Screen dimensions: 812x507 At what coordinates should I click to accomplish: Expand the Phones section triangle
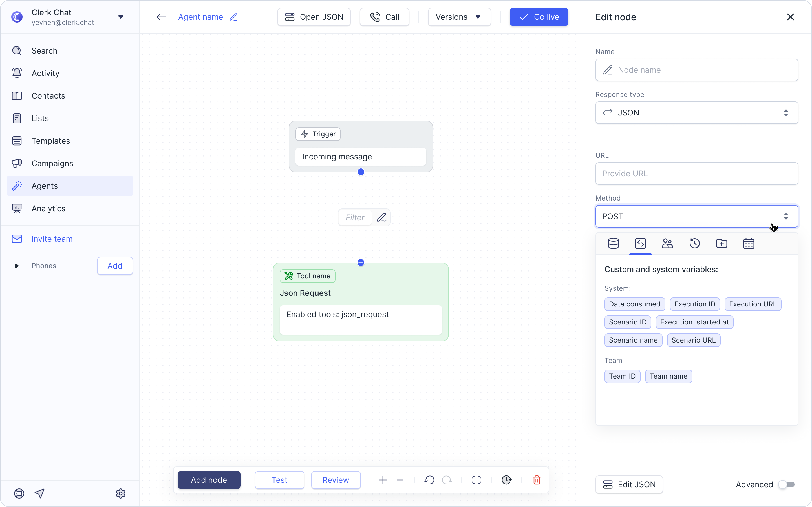[x=16, y=266]
